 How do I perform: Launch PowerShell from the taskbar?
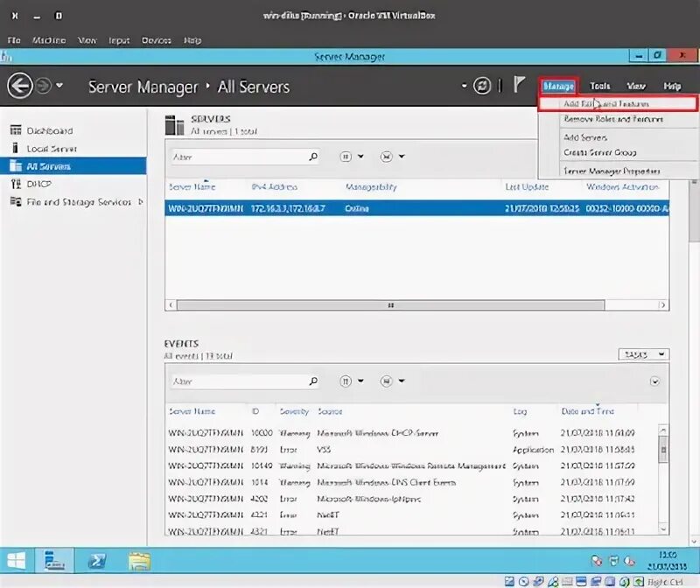pos(97,561)
